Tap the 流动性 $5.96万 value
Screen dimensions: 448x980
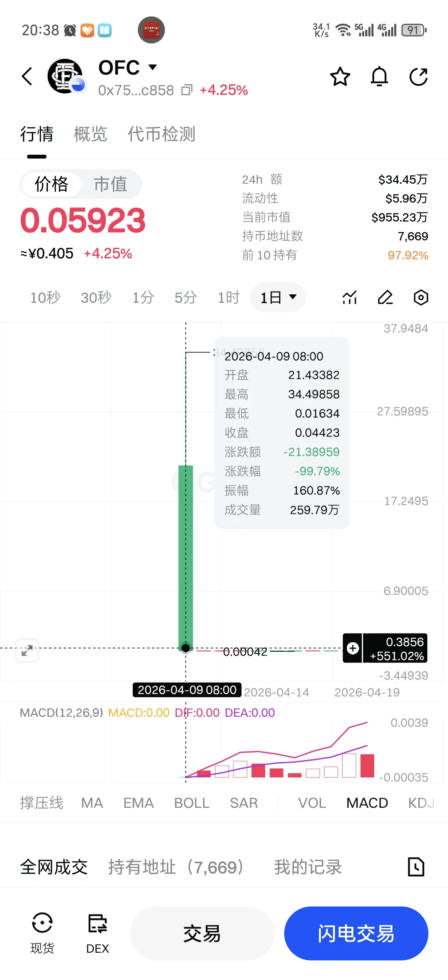click(407, 198)
